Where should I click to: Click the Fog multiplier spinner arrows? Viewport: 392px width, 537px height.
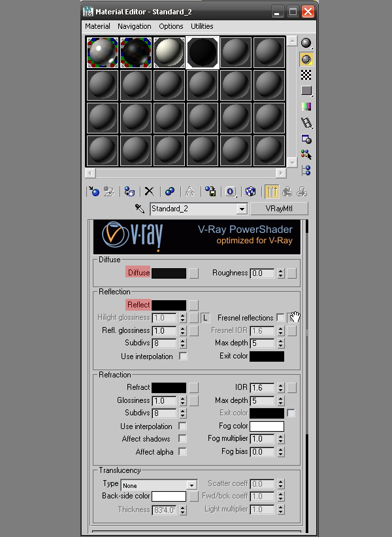click(x=281, y=439)
